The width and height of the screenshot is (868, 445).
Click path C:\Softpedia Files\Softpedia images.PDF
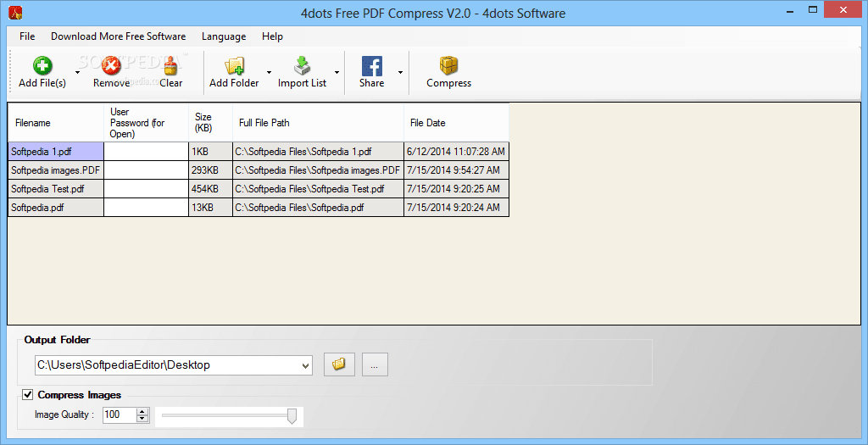[319, 170]
